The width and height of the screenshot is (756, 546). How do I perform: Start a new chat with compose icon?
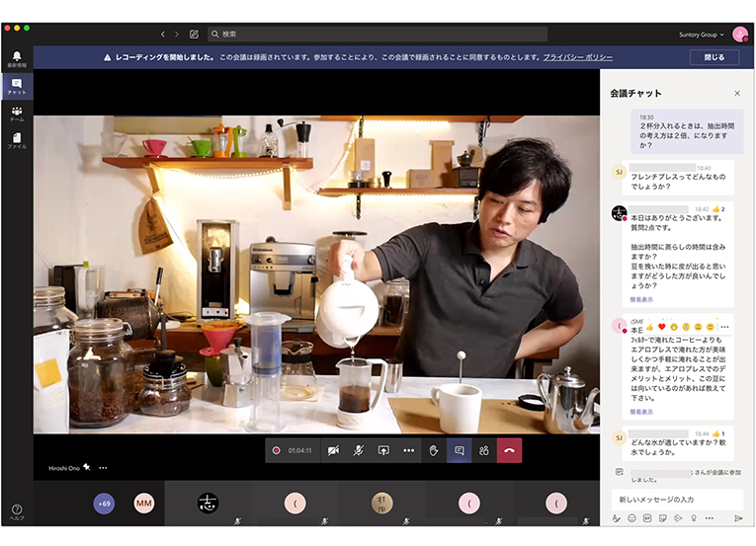point(194,35)
